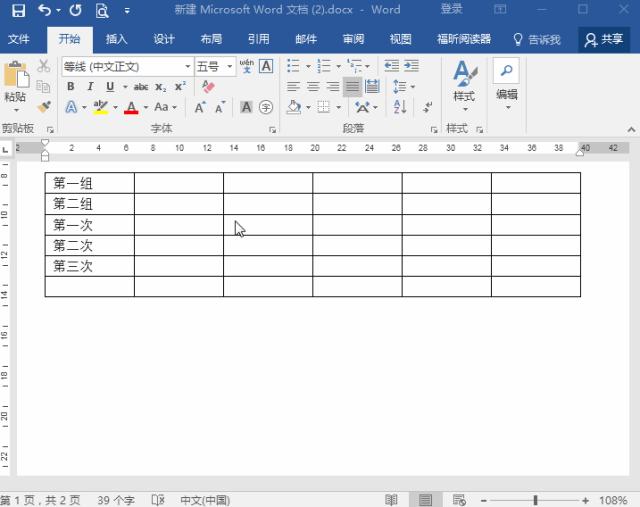The height and width of the screenshot is (507, 640).
Task: Open the Styles gallery icon
Action: (x=464, y=74)
